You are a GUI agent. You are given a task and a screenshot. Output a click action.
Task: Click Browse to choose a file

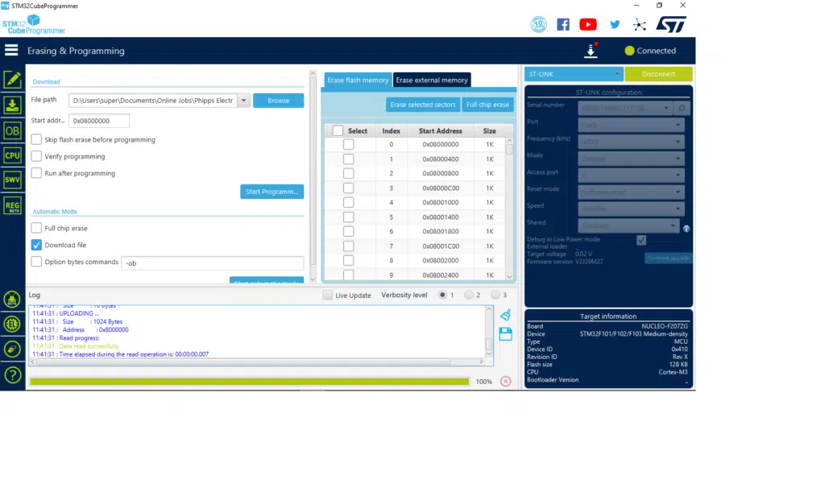tap(278, 101)
